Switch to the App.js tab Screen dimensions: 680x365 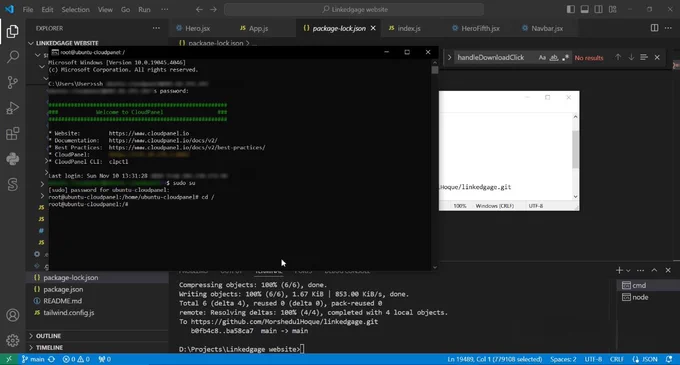click(258, 28)
